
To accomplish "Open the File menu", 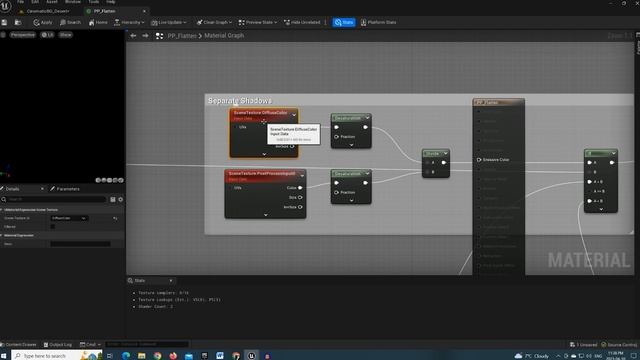I will (20, 2).
